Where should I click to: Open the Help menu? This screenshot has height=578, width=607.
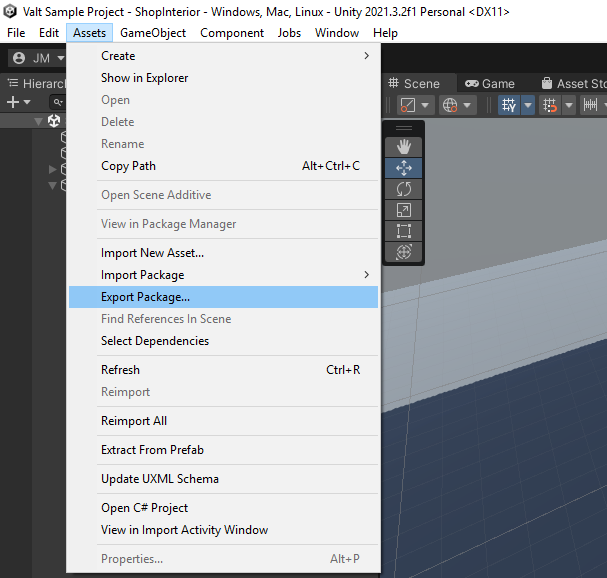click(385, 33)
